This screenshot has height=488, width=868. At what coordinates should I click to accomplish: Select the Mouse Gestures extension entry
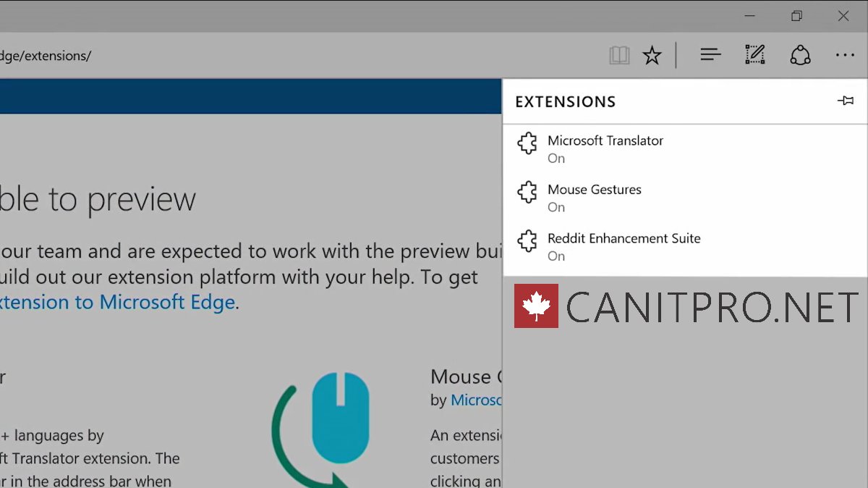(594, 190)
